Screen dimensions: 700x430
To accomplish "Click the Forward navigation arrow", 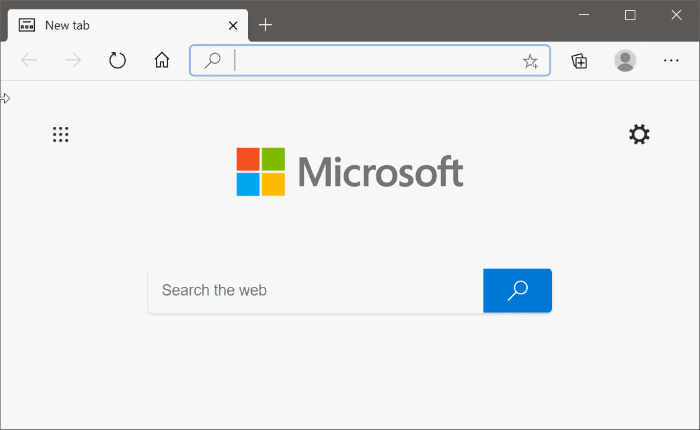I will 73,60.
